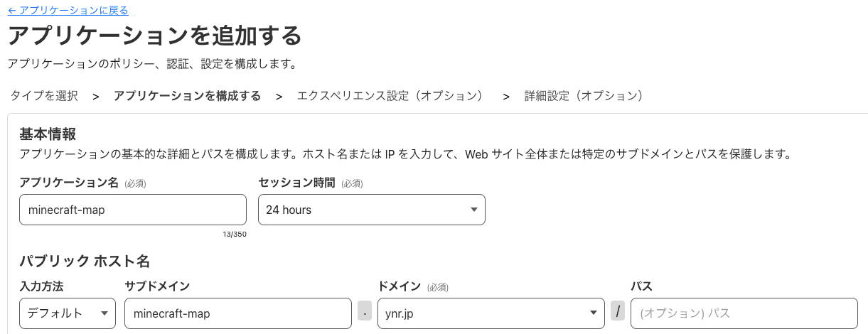Click the dot separator before domain
The width and height of the screenshot is (868, 334).
365,311
